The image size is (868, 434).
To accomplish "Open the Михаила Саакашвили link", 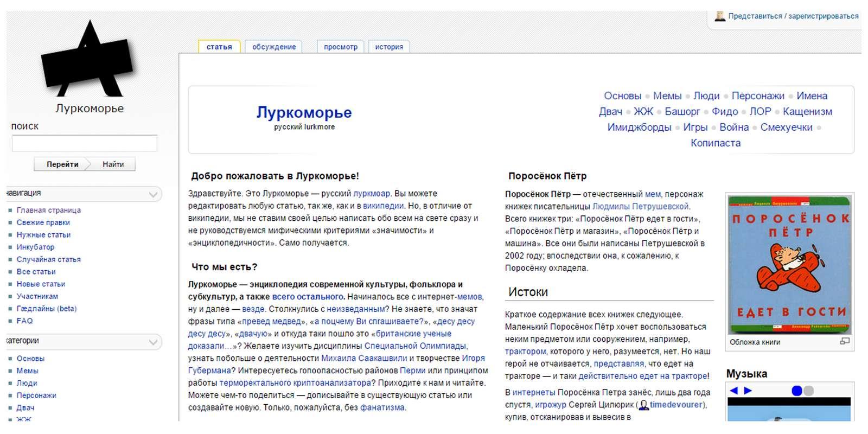I will (364, 358).
